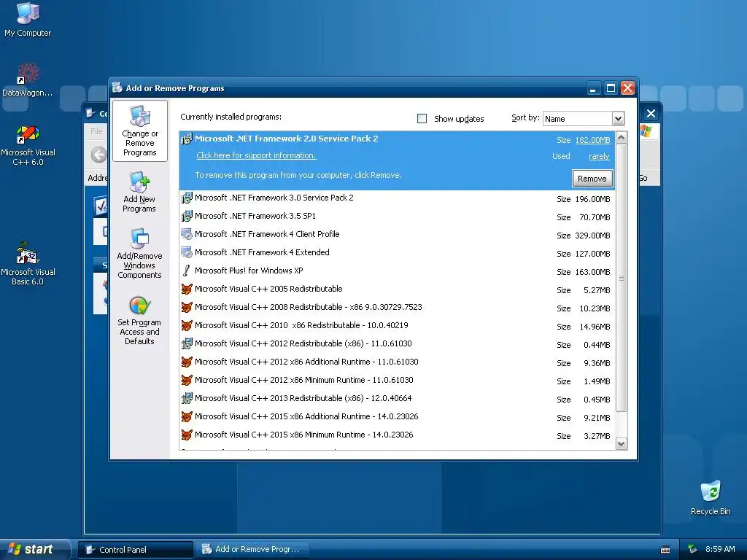
Task: Select Visual C++ 2012 x86 Minimum Runtime row
Action: 398,381
